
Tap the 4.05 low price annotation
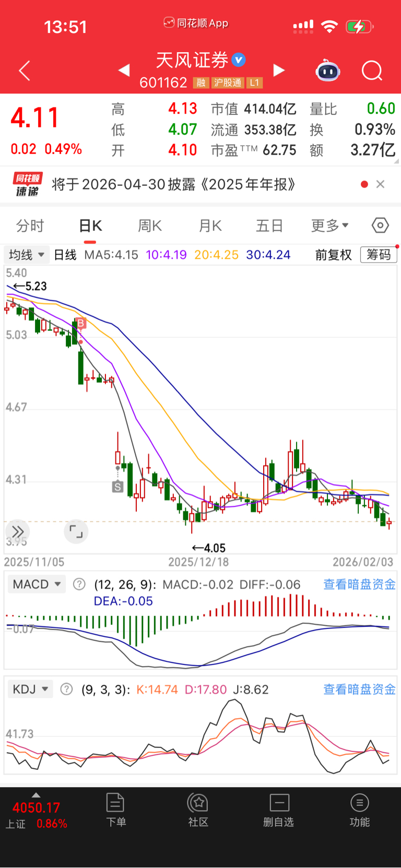(x=209, y=548)
